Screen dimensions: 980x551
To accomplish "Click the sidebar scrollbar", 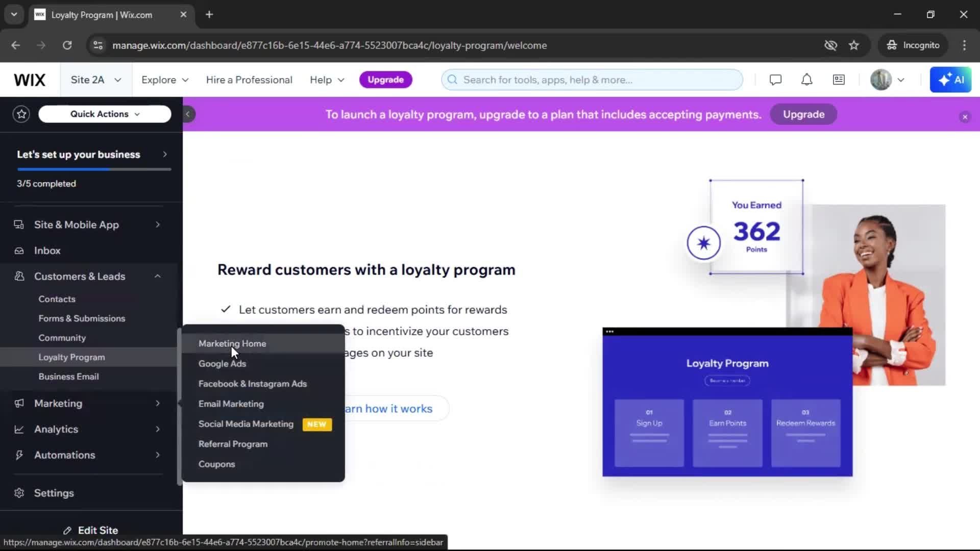I will coord(180,406).
